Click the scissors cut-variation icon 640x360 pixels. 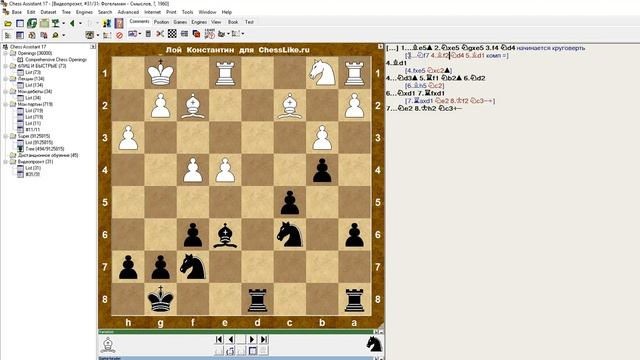160,34
